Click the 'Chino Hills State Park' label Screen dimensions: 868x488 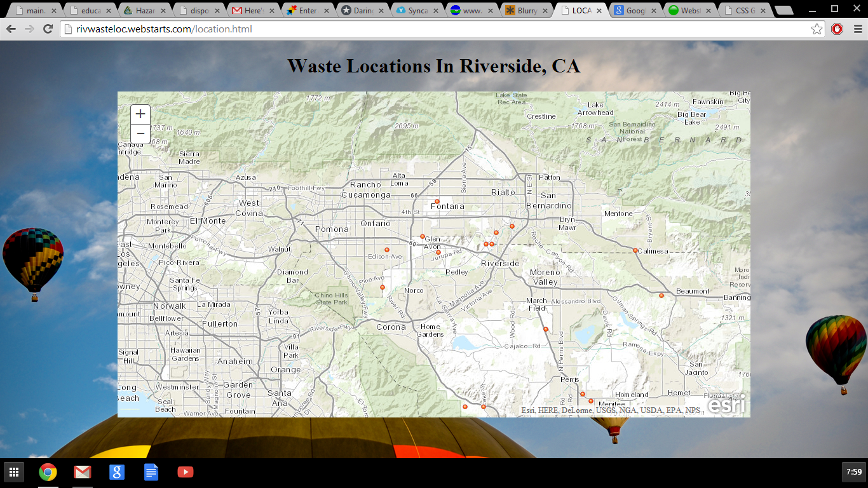pyautogui.click(x=332, y=299)
